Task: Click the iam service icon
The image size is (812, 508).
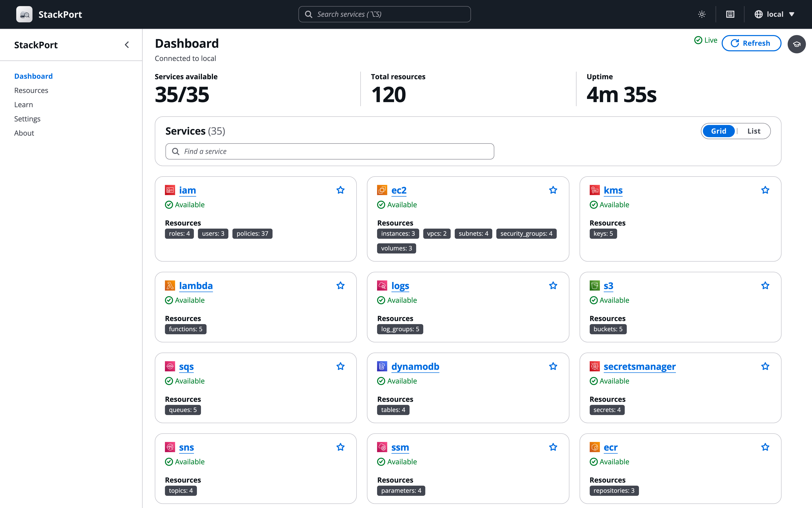Action: click(170, 190)
